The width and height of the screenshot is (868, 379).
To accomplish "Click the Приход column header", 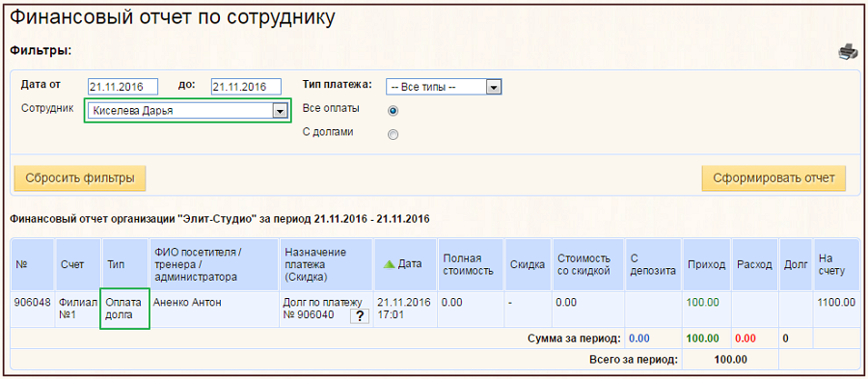I will click(x=707, y=264).
